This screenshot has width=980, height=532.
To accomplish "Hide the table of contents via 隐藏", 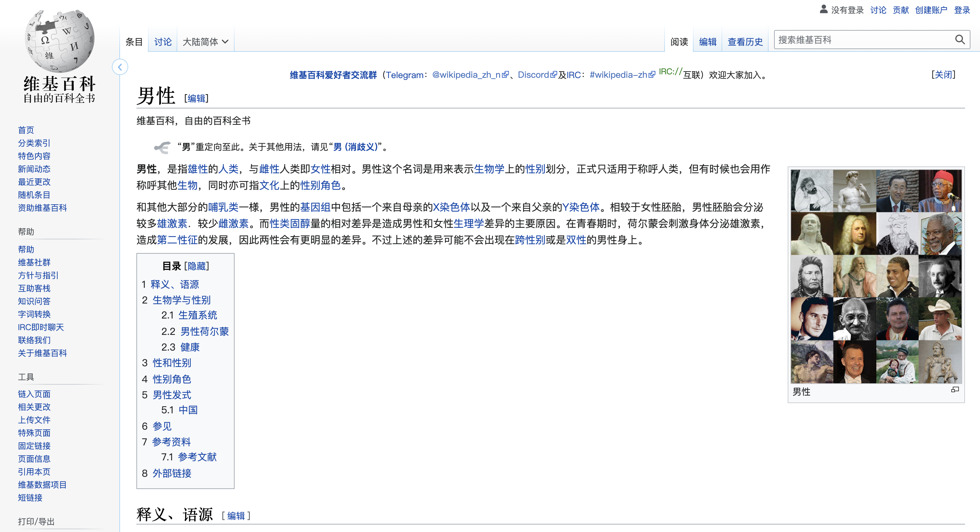I will 197,266.
